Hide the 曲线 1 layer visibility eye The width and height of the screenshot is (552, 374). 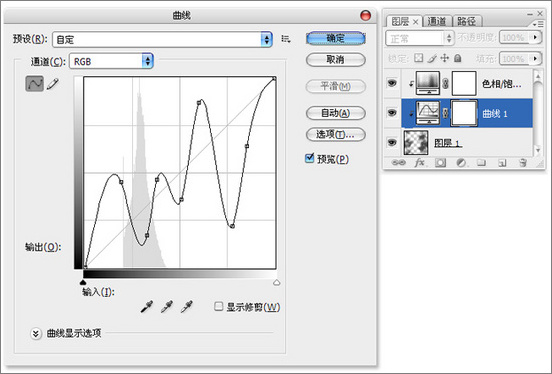click(392, 113)
